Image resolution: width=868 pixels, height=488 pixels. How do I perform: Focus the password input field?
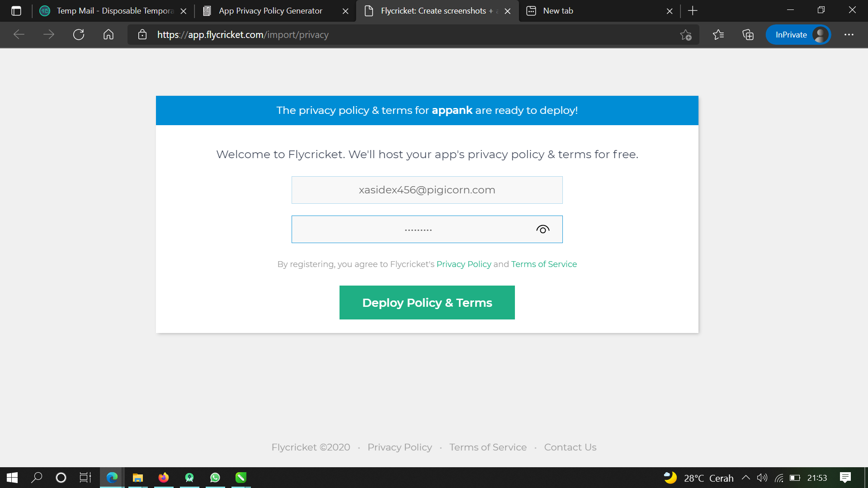pyautogui.click(x=427, y=229)
